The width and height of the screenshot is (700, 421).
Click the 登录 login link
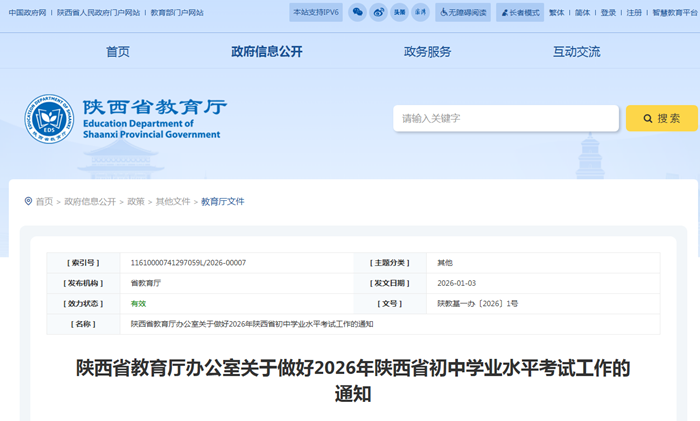608,13
